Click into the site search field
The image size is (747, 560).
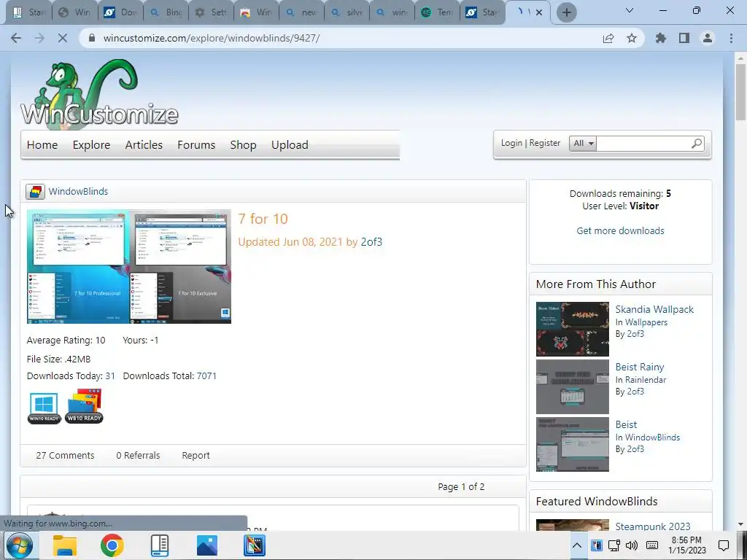643,144
